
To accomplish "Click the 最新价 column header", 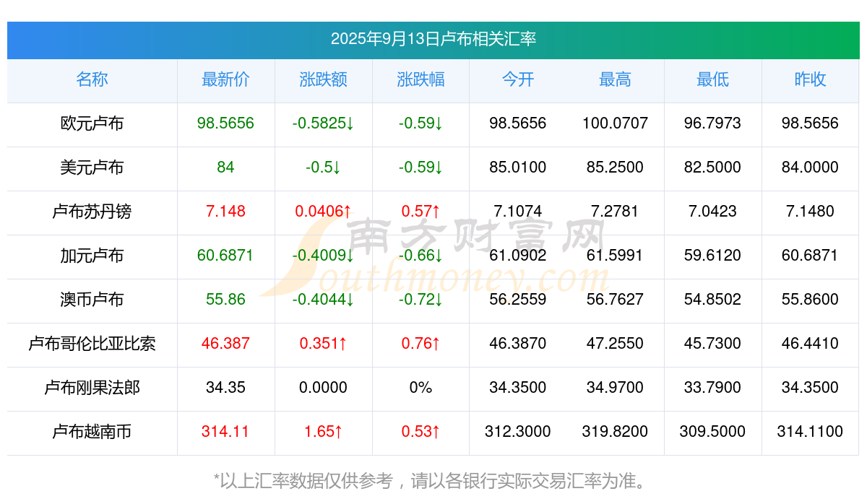I will [x=225, y=79].
